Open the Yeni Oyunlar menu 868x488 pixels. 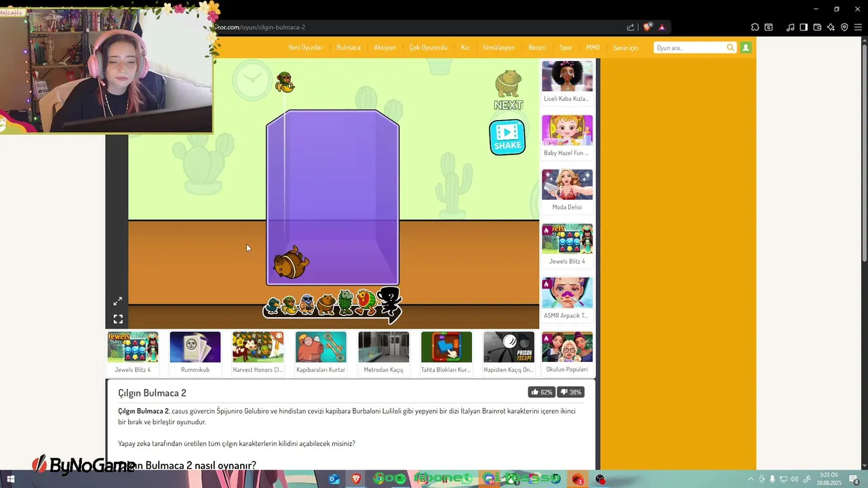(305, 47)
